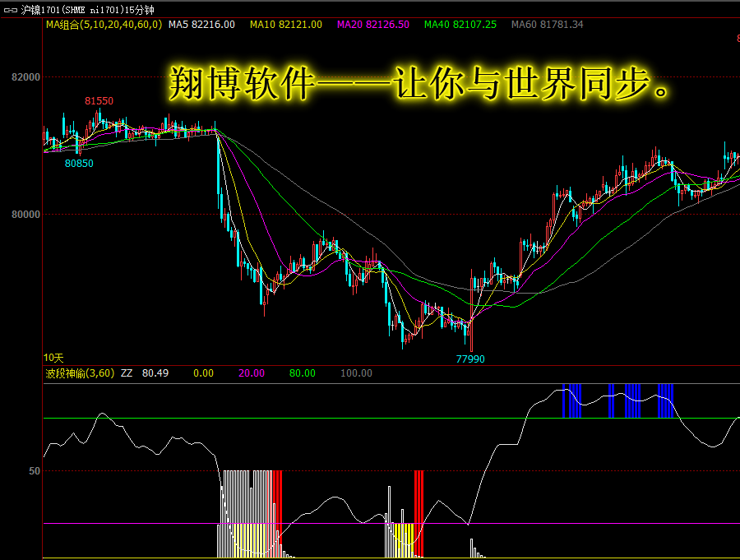This screenshot has height=560, width=740.
Task: Click the 80850 low price marker
Action: (79, 164)
